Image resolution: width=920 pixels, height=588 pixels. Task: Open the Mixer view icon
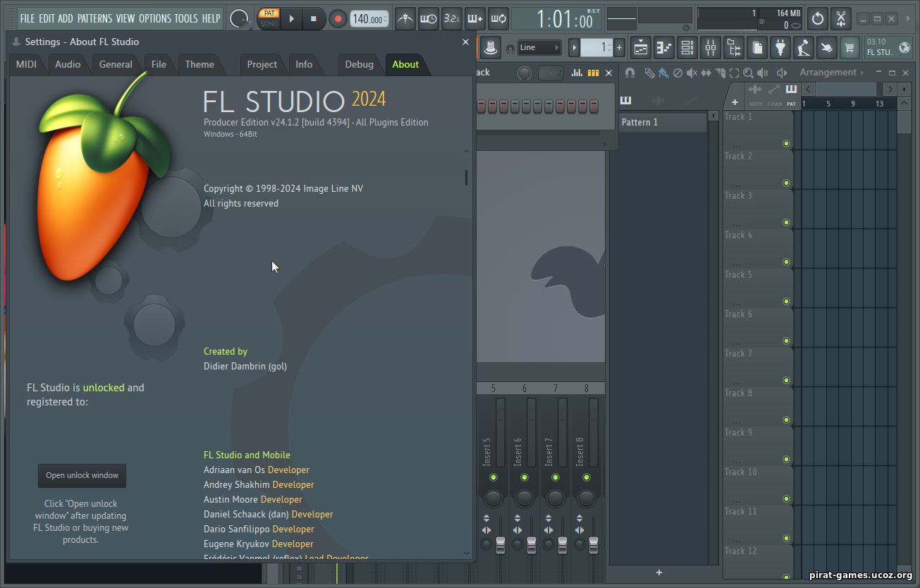tap(711, 48)
